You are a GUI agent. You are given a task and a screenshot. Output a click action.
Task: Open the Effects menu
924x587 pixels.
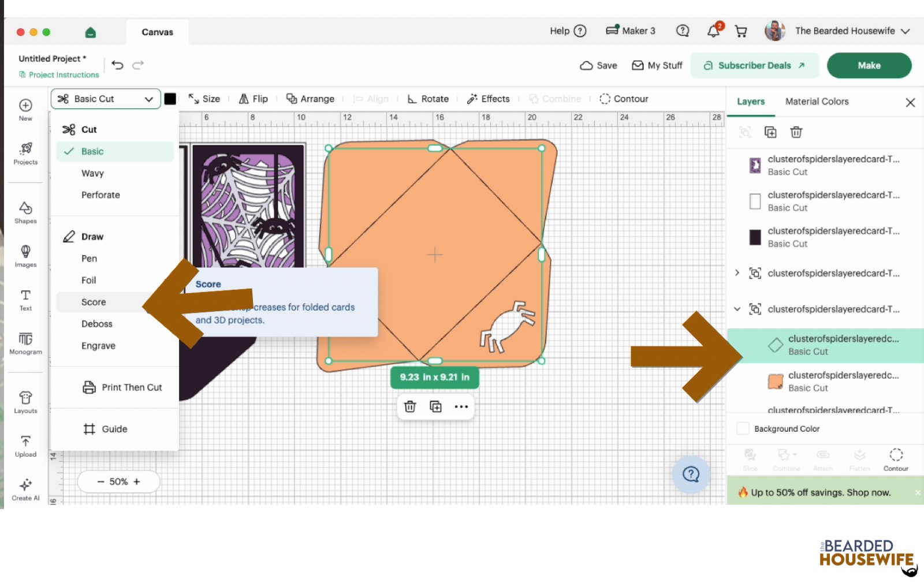click(488, 99)
